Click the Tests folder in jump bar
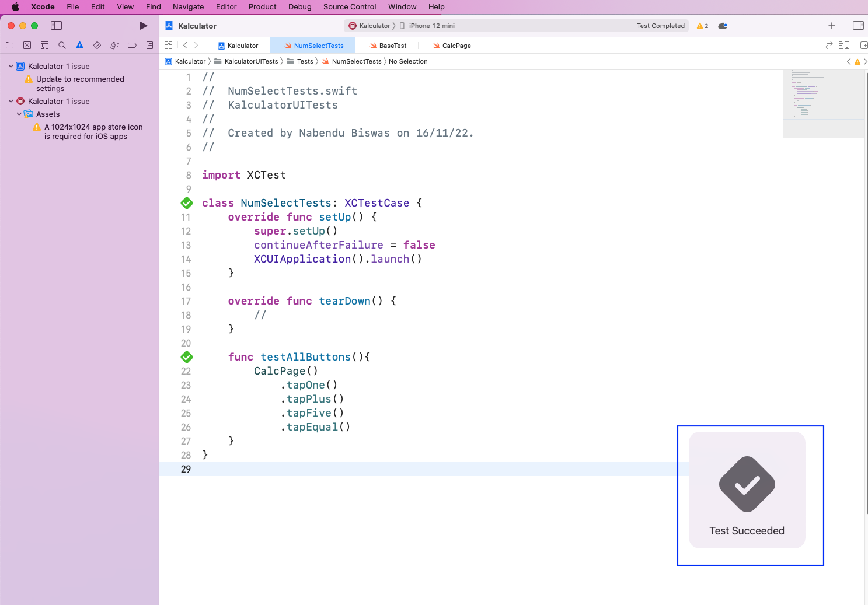 pyautogui.click(x=300, y=61)
